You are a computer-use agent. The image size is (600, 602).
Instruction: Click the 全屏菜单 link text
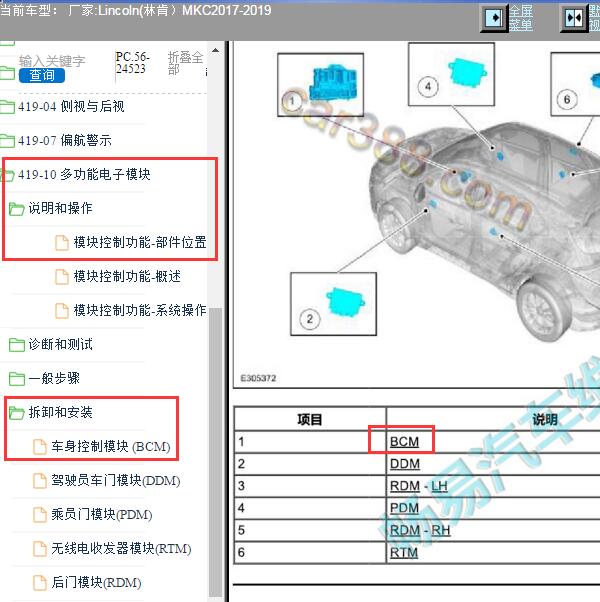(521, 18)
